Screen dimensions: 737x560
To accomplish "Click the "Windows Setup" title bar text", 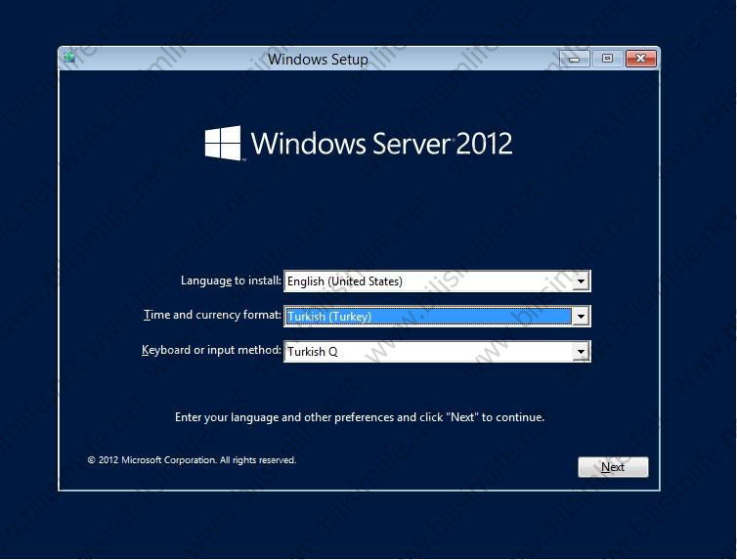I will point(318,59).
